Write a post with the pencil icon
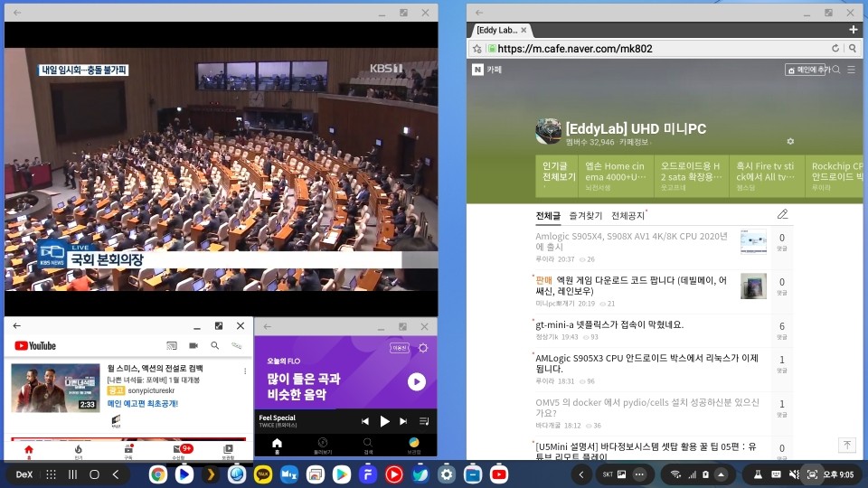This screenshot has width=868, height=488. click(x=782, y=215)
